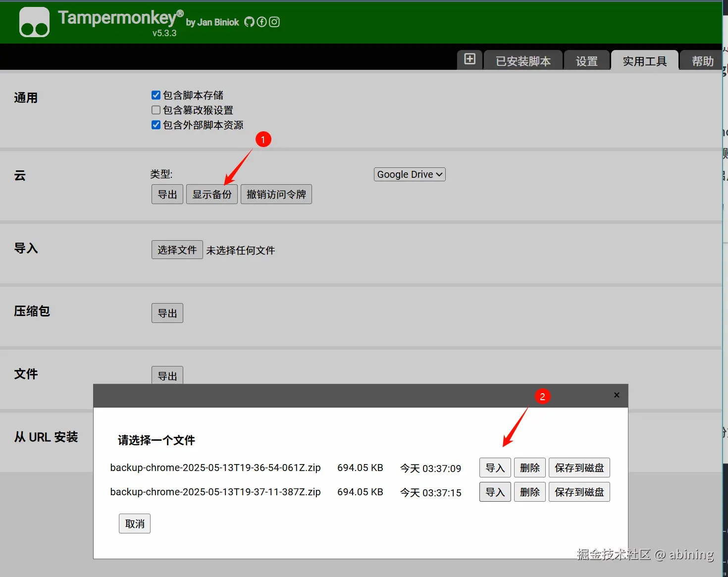Click 导出 button in 文件 section
The image size is (728, 577).
point(167,375)
